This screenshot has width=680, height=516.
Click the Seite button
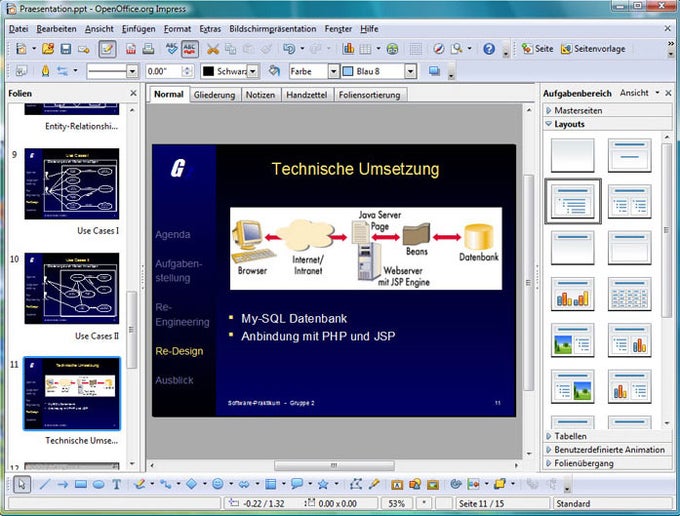(537, 49)
